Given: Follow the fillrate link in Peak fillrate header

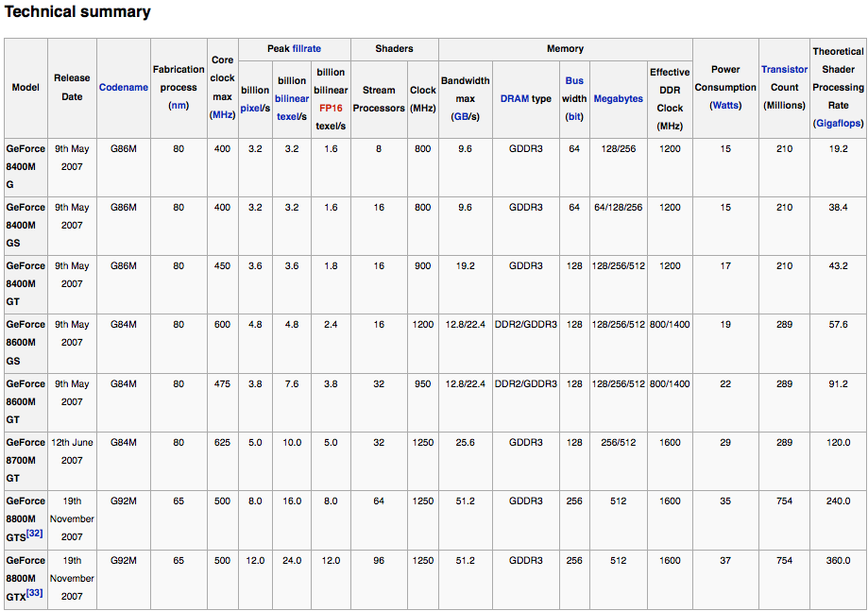Looking at the screenshot, I should click(307, 49).
